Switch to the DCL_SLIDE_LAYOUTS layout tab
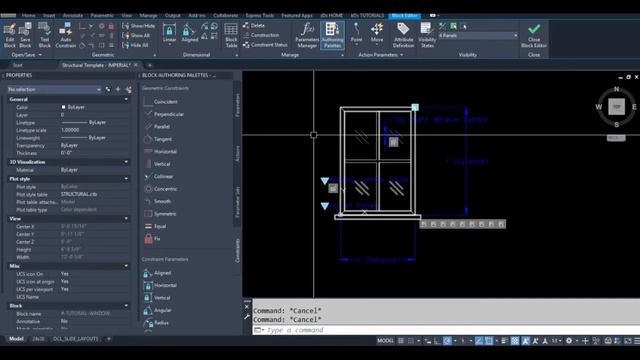This screenshot has height=360, width=640. [x=76, y=339]
